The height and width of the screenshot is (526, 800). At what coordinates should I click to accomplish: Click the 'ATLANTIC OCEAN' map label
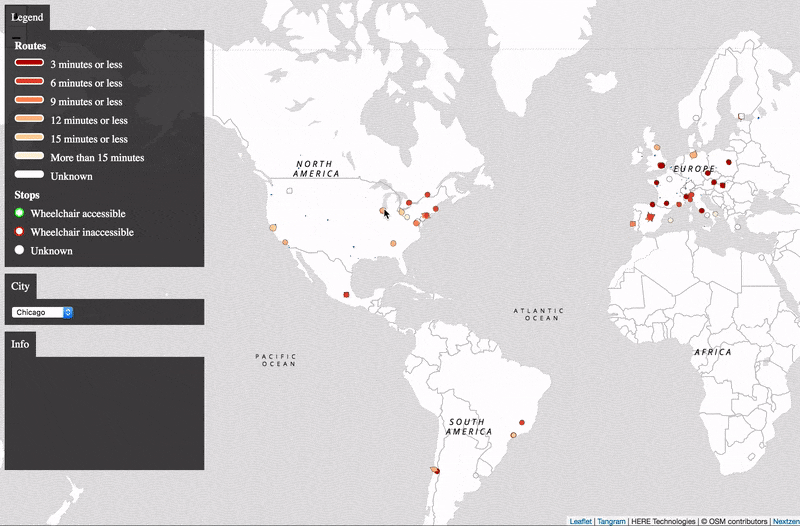(x=538, y=314)
